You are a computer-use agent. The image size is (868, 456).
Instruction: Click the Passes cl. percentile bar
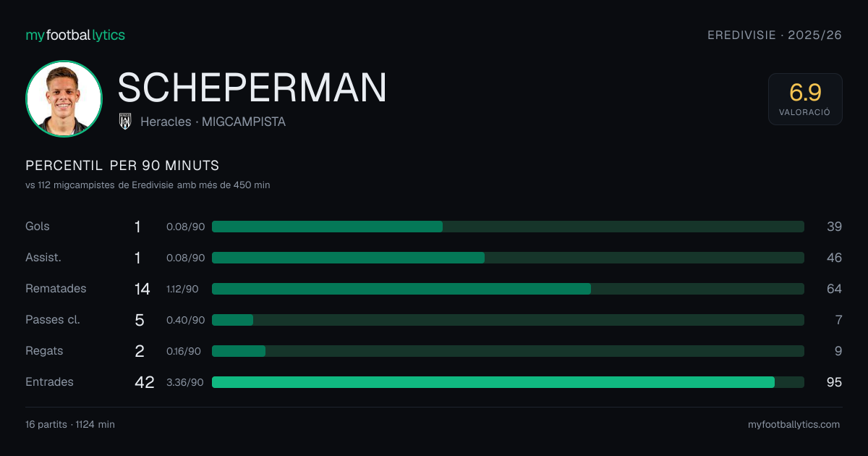(x=508, y=320)
